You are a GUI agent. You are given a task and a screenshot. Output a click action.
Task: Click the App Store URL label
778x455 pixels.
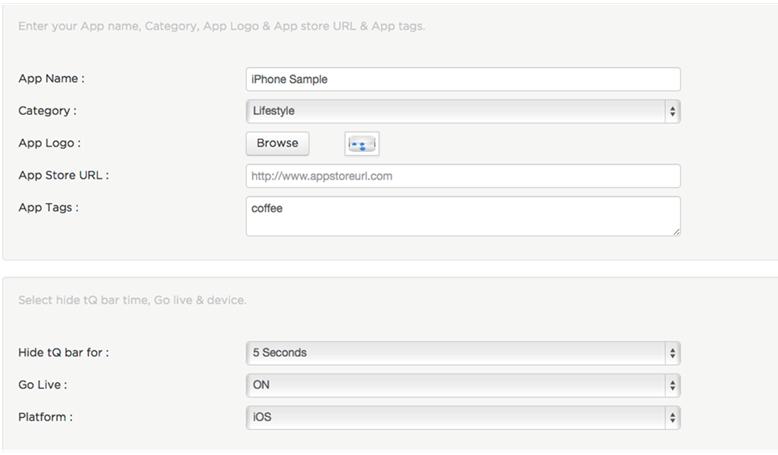pyautogui.click(x=64, y=175)
